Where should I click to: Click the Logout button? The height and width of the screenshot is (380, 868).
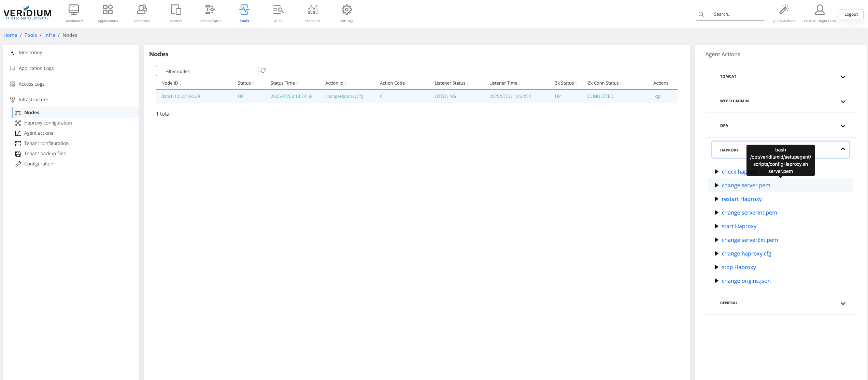point(851,14)
